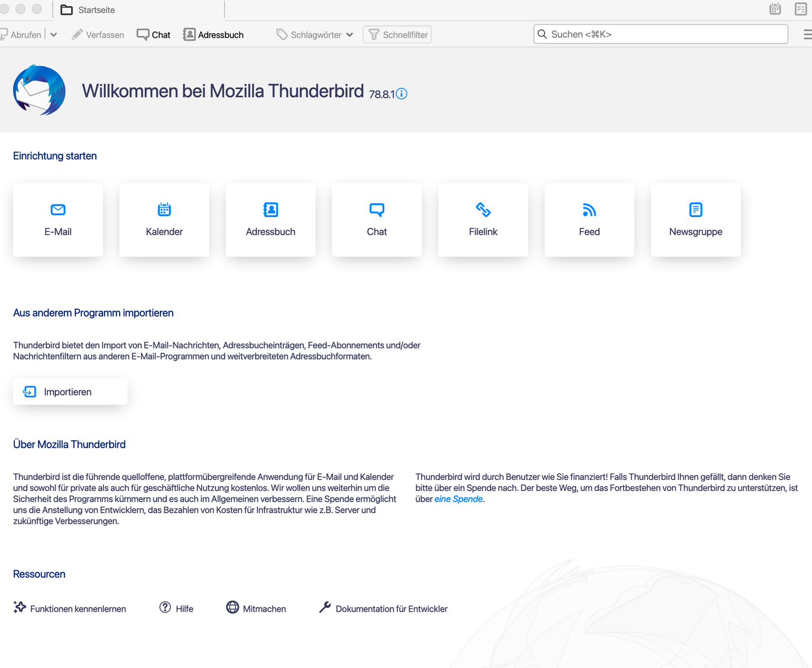Open Adressbuch from the toolbar
The height and width of the screenshot is (668, 812).
click(x=213, y=35)
